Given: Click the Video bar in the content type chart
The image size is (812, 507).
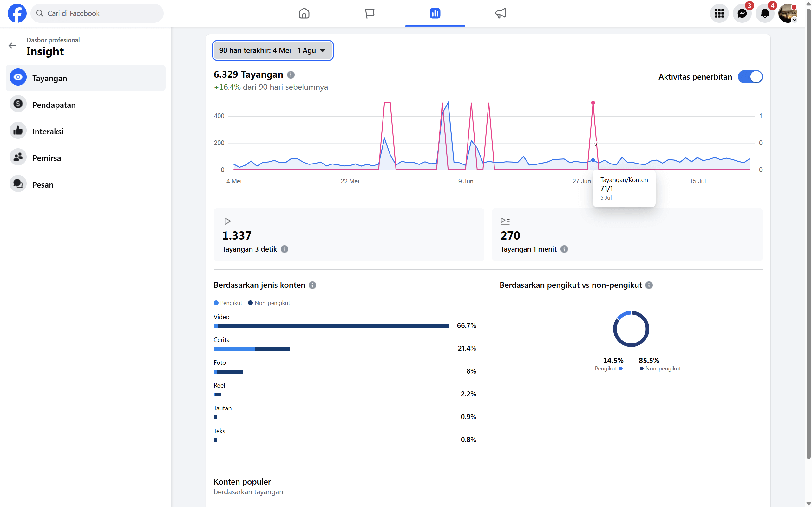Looking at the screenshot, I should tap(331, 326).
